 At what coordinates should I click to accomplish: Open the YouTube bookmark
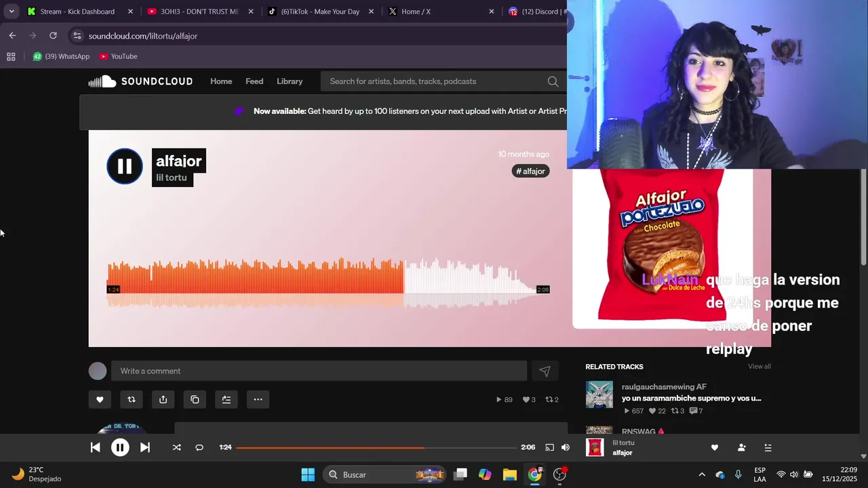coord(118,56)
